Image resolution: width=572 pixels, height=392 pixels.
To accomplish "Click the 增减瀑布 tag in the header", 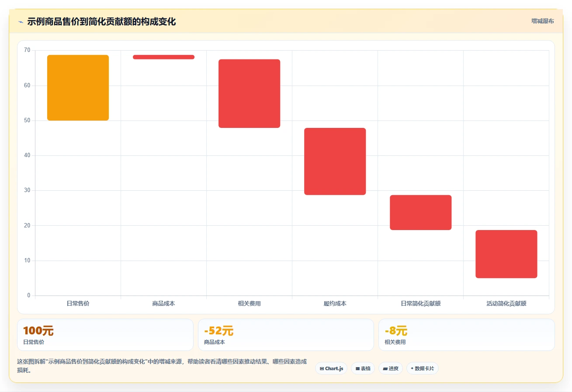I will click(x=542, y=21).
